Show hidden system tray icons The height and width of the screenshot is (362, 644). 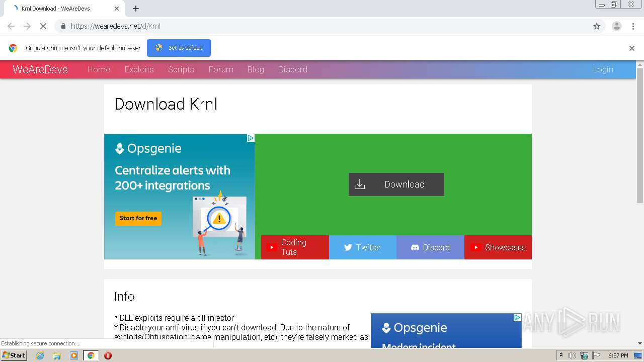click(561, 355)
